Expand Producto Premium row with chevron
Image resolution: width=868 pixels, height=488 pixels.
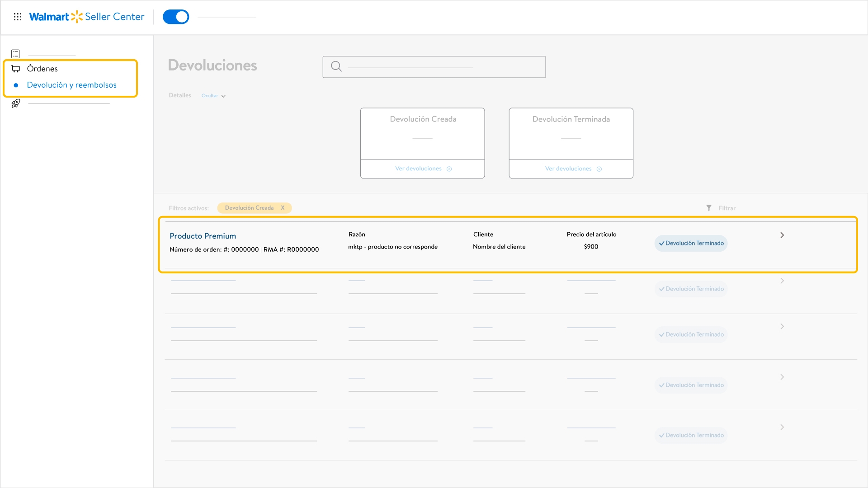coord(782,235)
